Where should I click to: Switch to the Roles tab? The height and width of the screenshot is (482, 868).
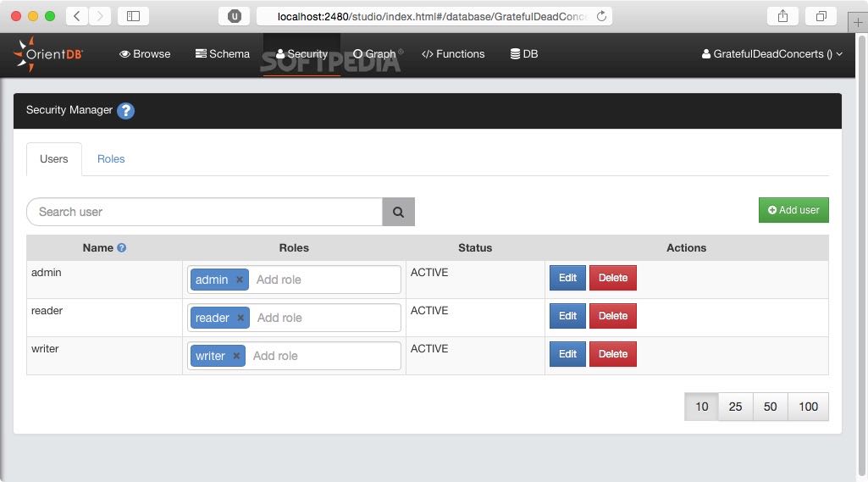(111, 159)
